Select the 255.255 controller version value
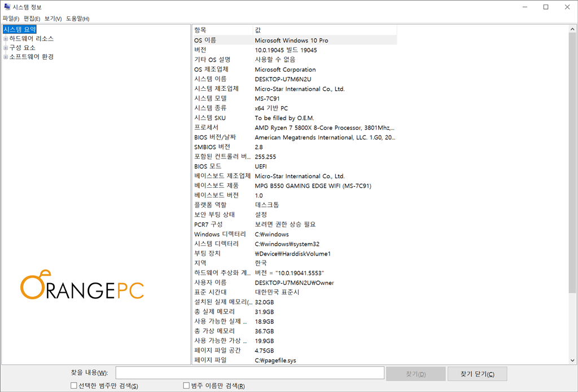This screenshot has height=392, width=578. coord(265,157)
